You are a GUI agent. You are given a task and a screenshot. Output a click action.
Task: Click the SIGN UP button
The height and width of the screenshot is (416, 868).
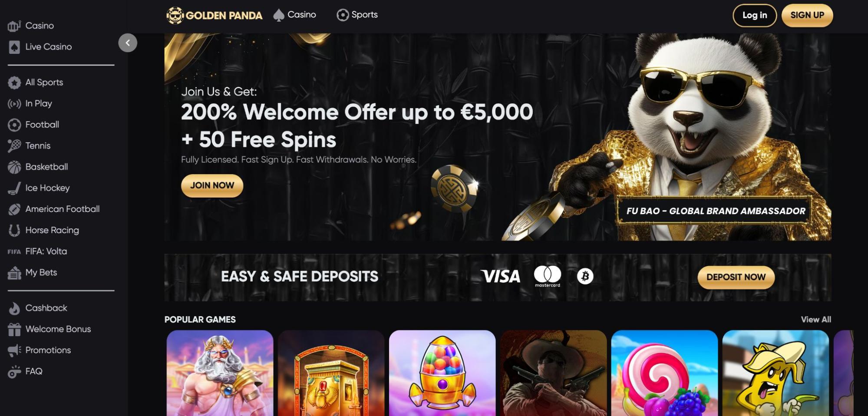[x=807, y=15]
